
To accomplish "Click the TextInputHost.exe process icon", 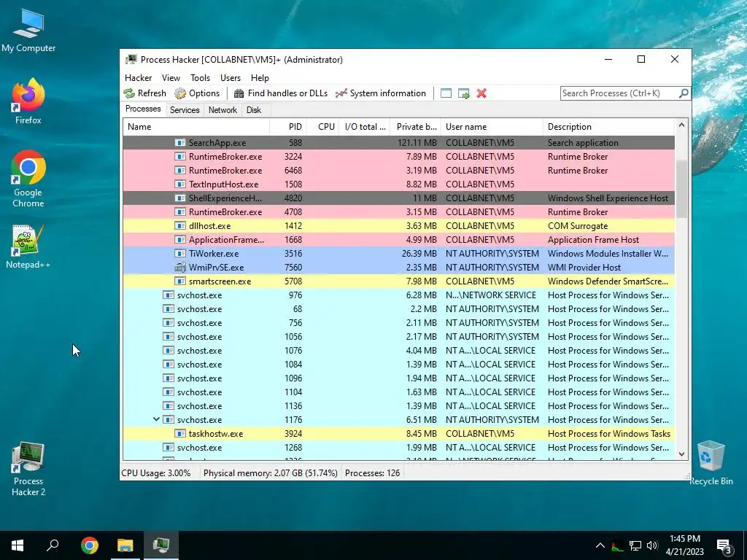I will tap(180, 184).
